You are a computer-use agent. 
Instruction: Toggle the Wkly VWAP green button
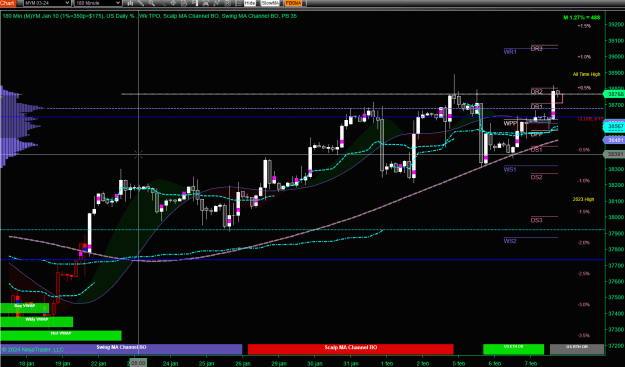click(37, 322)
